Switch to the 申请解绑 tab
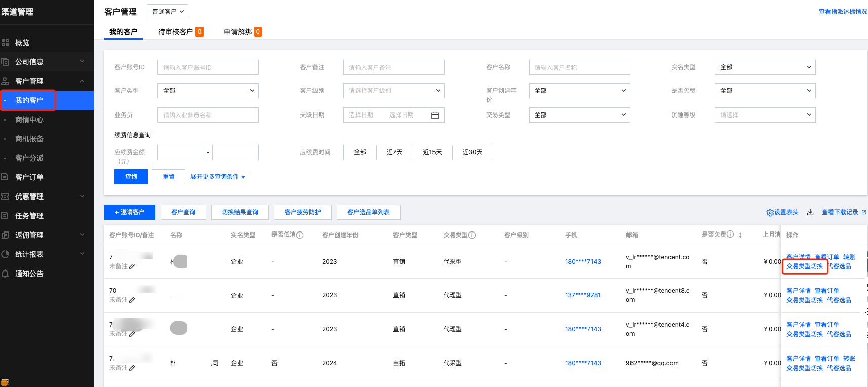This screenshot has width=868, height=387. point(243,32)
